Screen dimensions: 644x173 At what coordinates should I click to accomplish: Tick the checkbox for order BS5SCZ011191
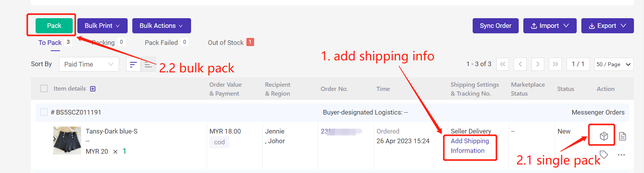[44, 112]
